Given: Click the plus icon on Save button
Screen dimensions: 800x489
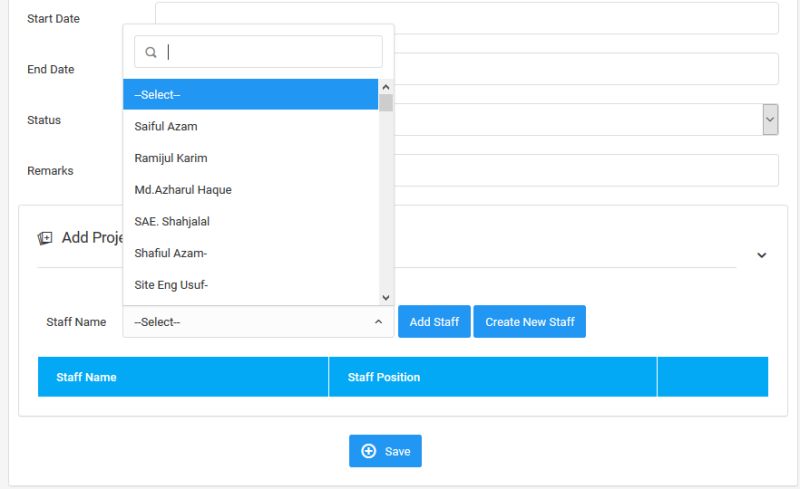Looking at the screenshot, I should point(368,451).
